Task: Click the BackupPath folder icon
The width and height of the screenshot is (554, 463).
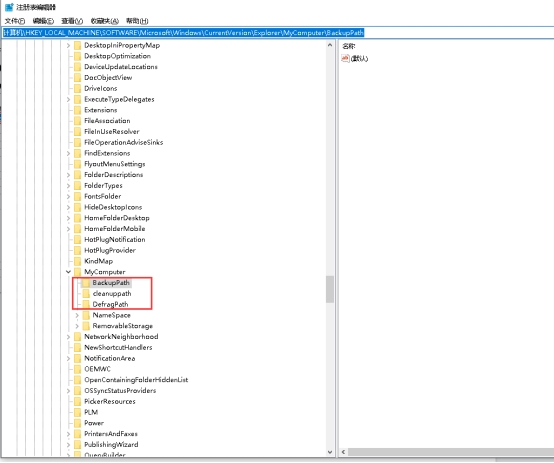Action: [86, 283]
